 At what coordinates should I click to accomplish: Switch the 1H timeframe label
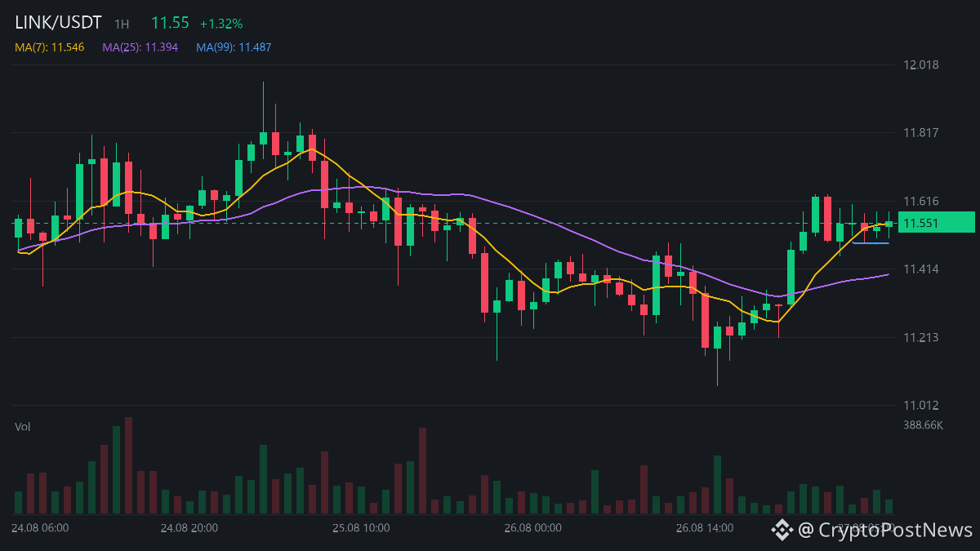[122, 24]
